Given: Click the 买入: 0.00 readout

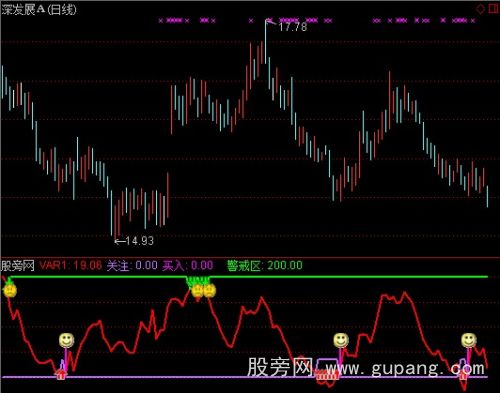Looking at the screenshot, I should (x=188, y=265).
